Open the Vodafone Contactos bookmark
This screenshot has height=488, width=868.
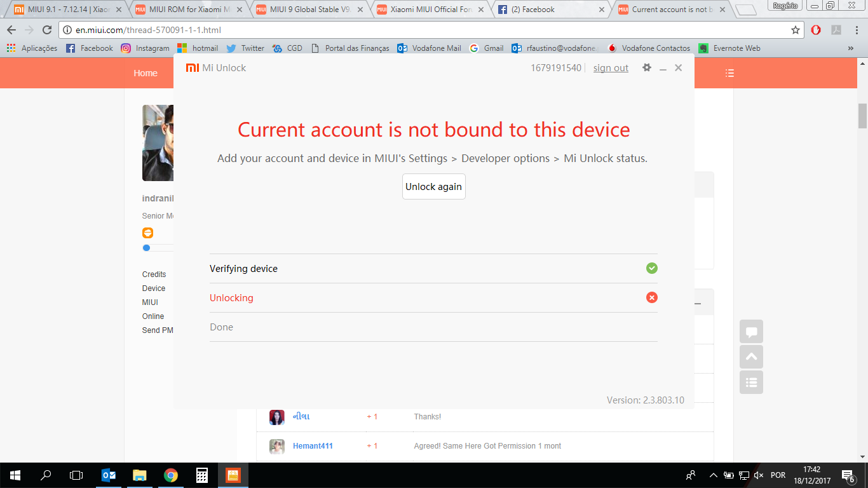649,48
